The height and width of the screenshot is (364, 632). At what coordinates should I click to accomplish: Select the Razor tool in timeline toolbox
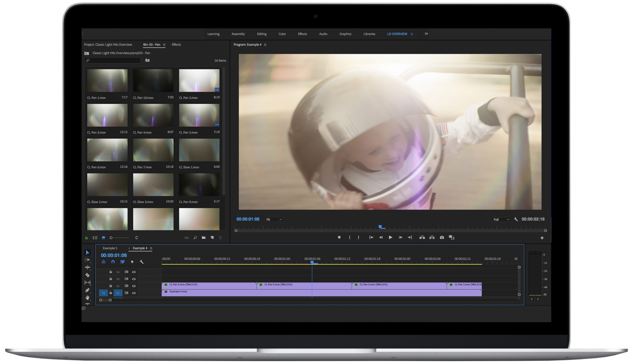coord(88,275)
